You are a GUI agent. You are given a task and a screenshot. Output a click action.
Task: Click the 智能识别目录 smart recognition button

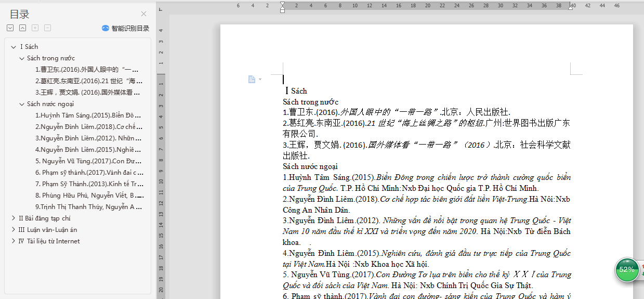click(125, 29)
